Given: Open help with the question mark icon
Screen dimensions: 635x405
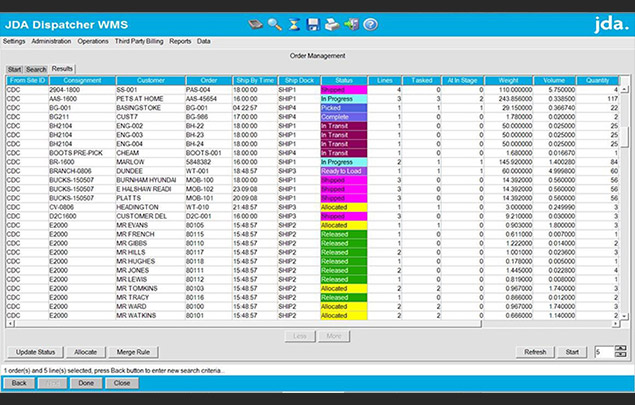Looking at the screenshot, I should [370, 25].
